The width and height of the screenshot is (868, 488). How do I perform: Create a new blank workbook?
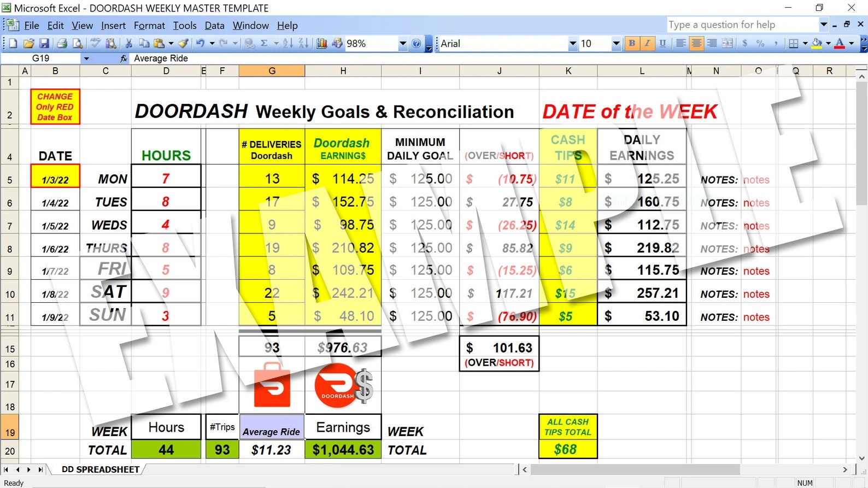click(x=13, y=43)
